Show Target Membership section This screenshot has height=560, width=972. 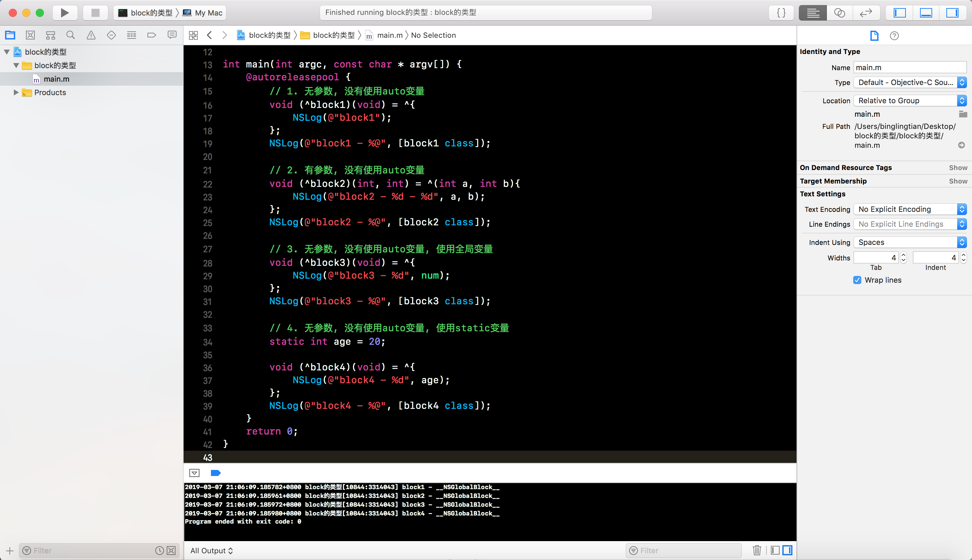click(x=958, y=181)
